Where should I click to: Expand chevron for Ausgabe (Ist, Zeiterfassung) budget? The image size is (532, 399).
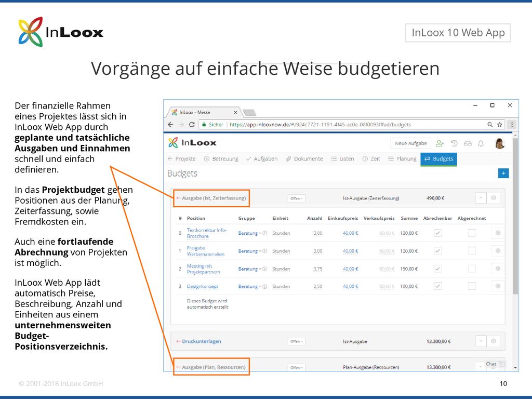(481, 198)
